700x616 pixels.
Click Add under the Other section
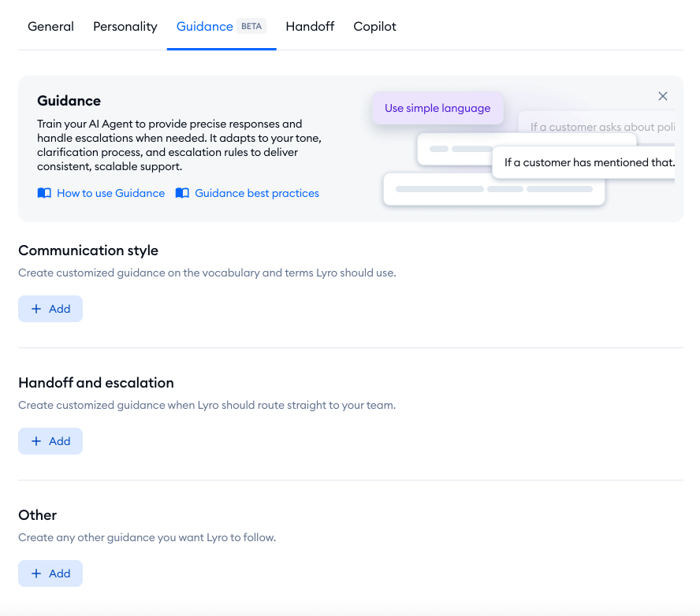point(50,573)
